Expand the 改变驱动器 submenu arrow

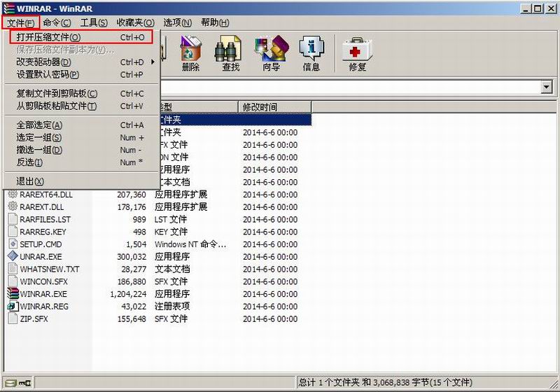(153, 62)
